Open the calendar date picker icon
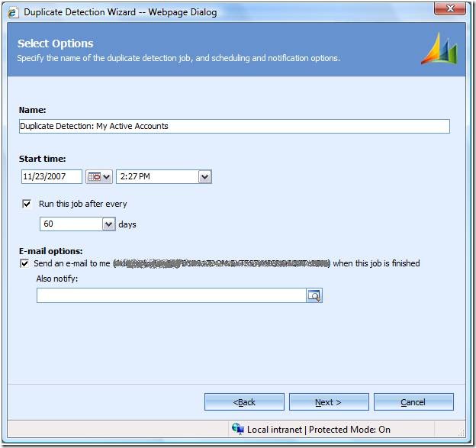The width and height of the screenshot is (476, 448). (x=98, y=176)
